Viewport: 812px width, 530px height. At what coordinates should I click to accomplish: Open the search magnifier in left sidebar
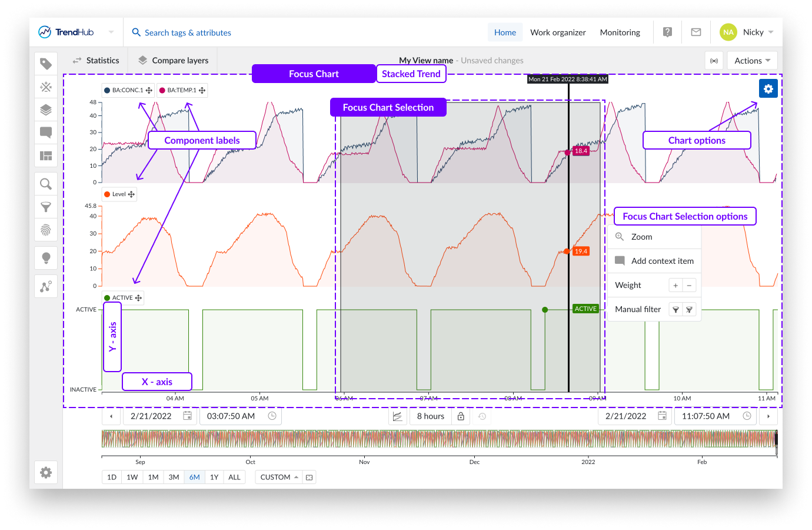[x=46, y=184]
